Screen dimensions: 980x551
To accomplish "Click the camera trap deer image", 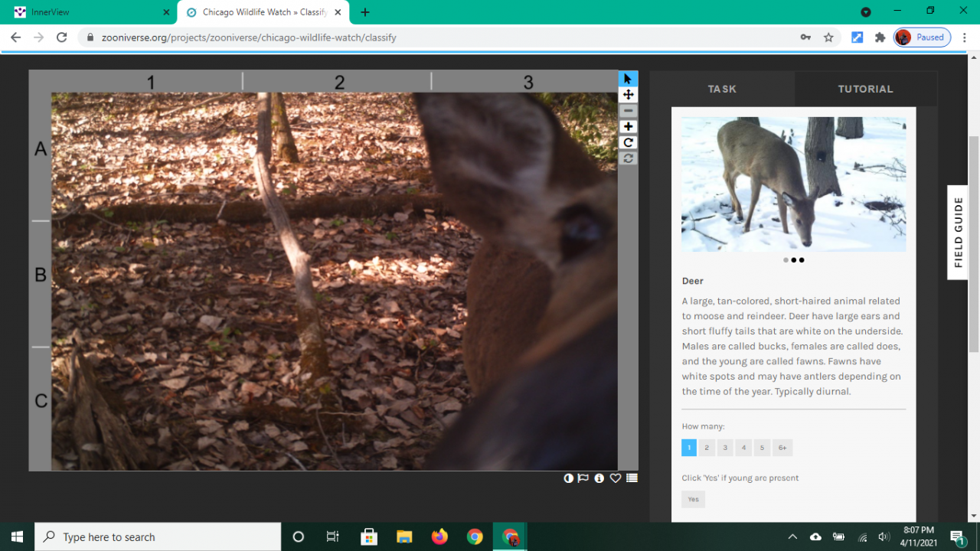I will (335, 282).
